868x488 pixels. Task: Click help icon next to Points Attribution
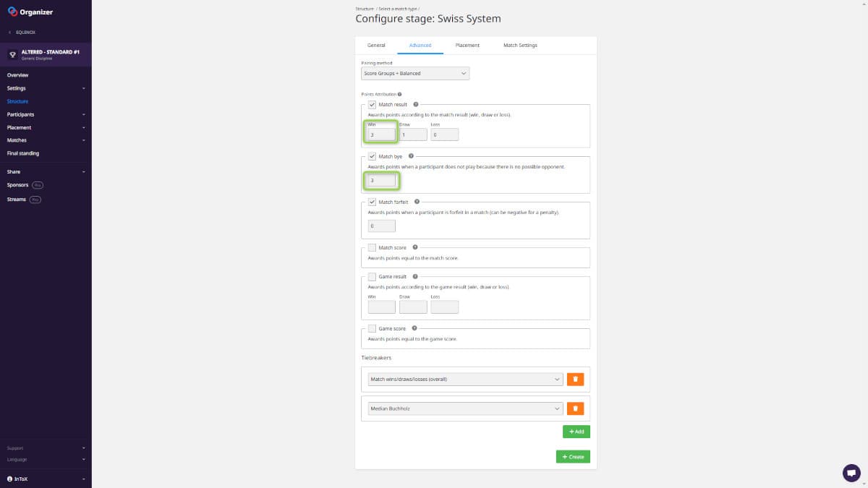(399, 94)
